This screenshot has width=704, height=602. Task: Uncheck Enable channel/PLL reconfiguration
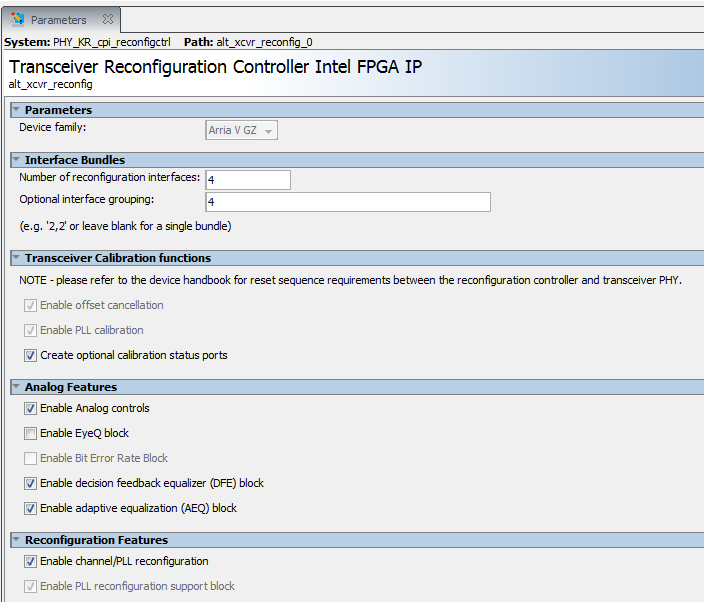[x=30, y=562]
